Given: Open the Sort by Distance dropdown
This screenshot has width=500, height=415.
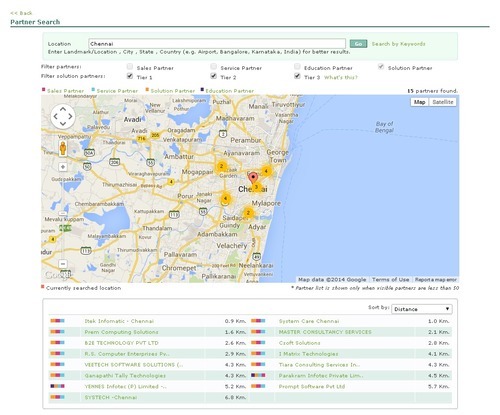Looking at the screenshot, I should pyautogui.click(x=422, y=309).
